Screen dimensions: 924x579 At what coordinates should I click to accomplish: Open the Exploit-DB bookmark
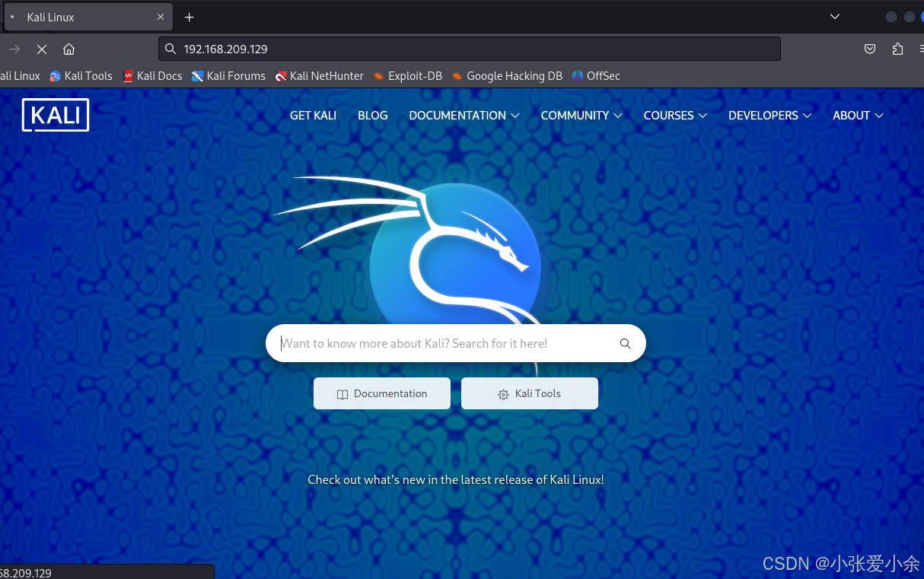click(407, 76)
